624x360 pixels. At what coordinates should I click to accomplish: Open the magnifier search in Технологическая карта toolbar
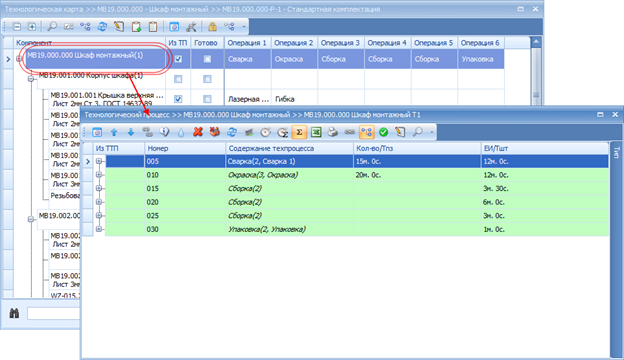coord(52,27)
